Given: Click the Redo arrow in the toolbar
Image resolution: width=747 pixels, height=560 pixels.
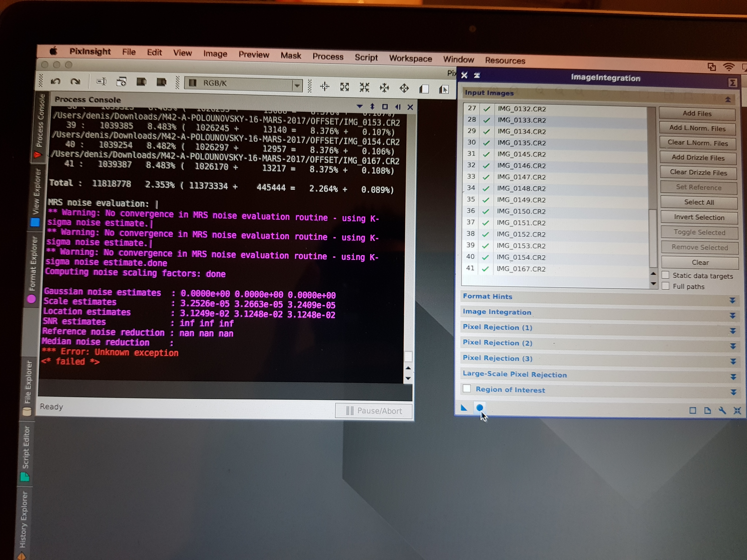Looking at the screenshot, I should [x=75, y=81].
